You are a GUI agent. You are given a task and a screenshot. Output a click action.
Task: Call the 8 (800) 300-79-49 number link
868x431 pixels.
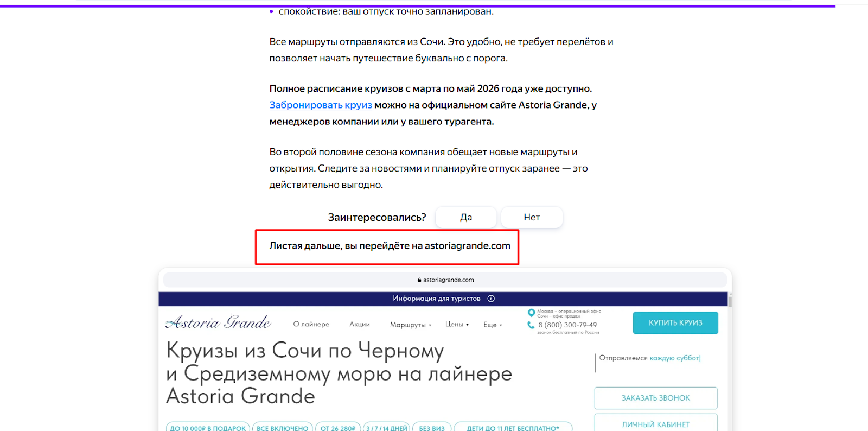[567, 325]
